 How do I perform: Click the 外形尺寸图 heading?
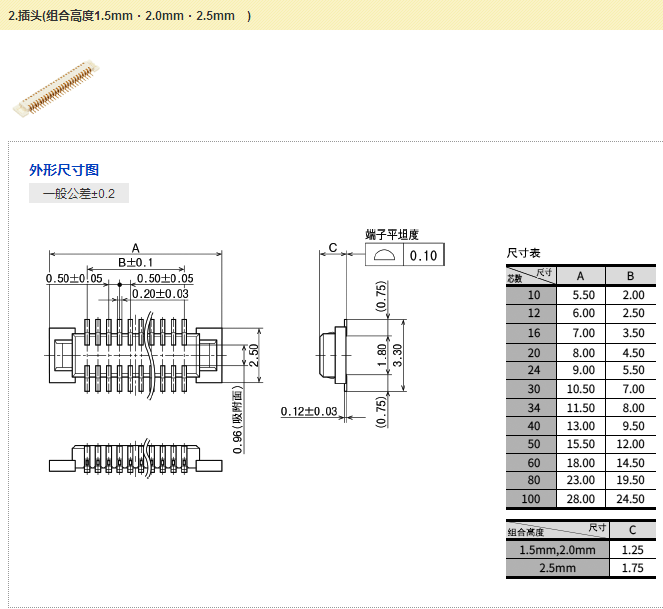[x=64, y=170]
